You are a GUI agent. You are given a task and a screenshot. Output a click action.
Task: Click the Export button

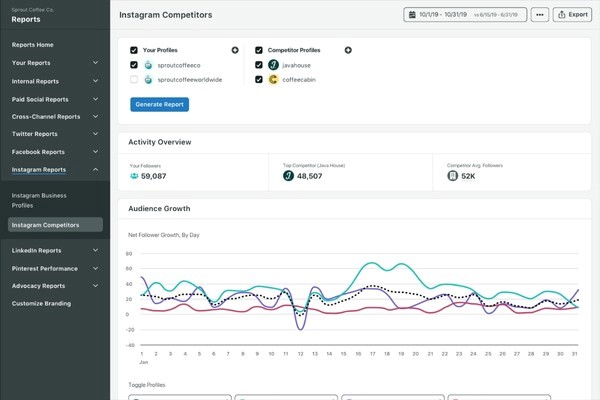[574, 15]
